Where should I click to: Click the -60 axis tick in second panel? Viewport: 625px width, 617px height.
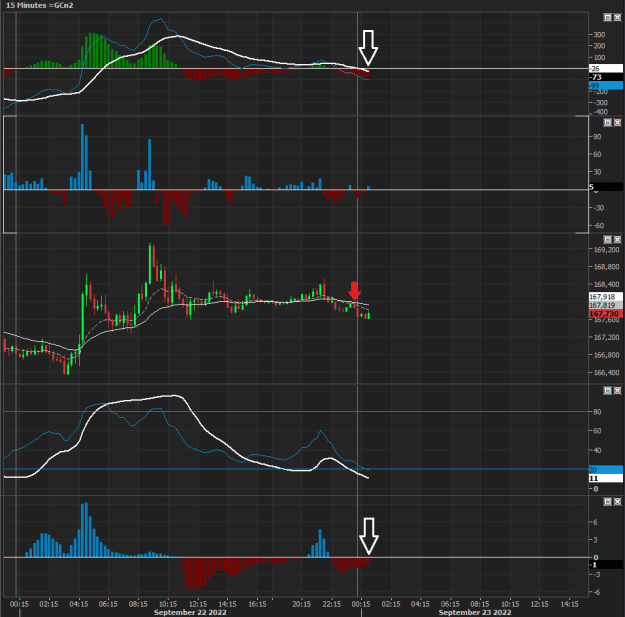pos(599,226)
